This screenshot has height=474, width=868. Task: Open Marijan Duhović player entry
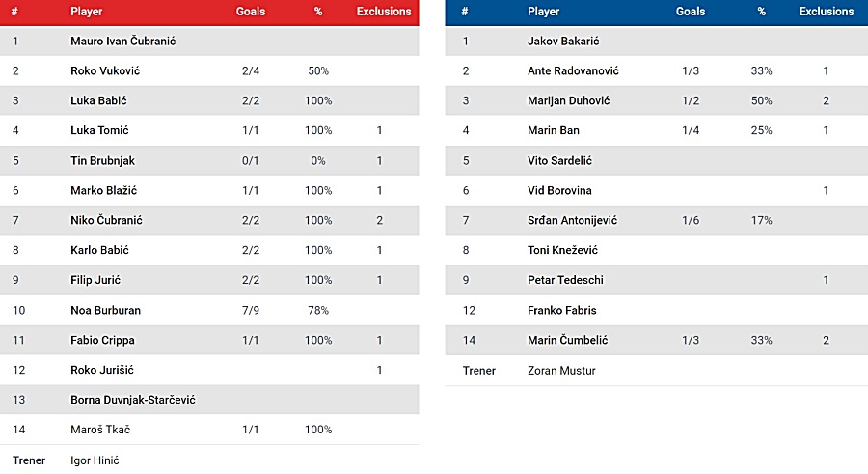(568, 101)
